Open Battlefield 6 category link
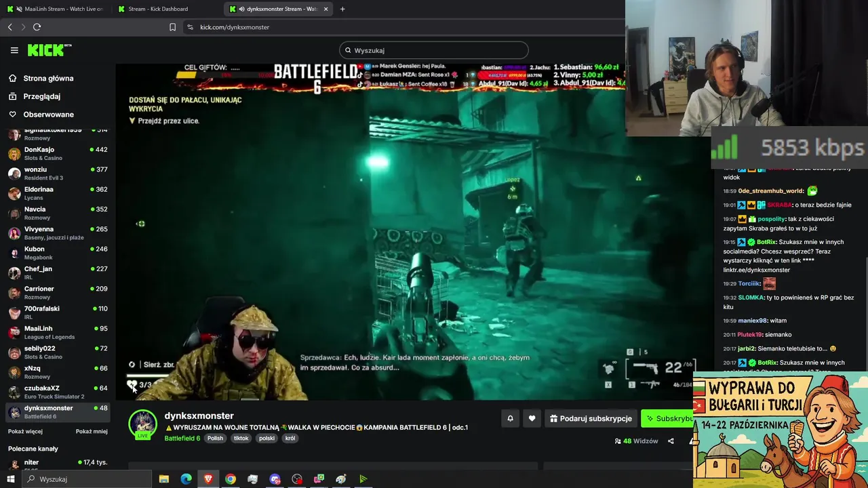 tap(182, 439)
